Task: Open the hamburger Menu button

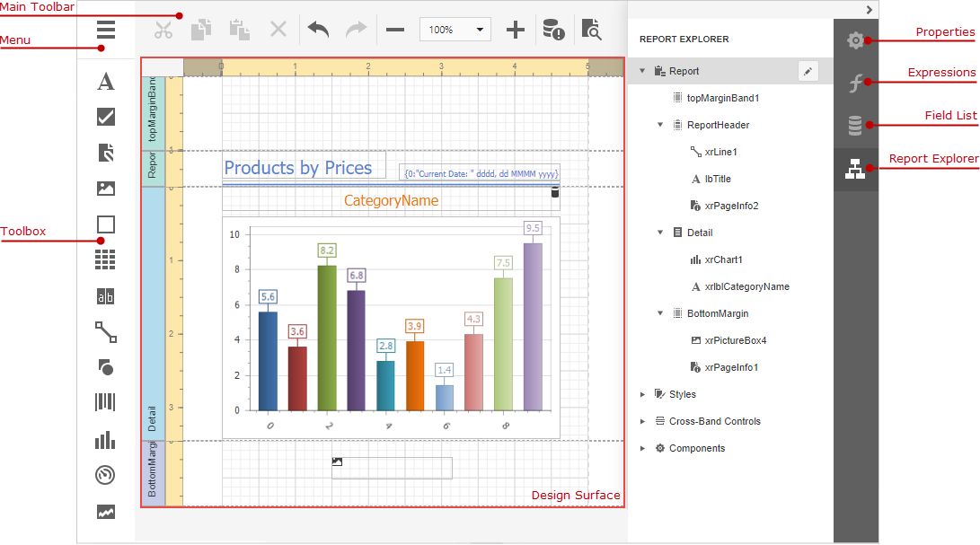Action: point(106,30)
